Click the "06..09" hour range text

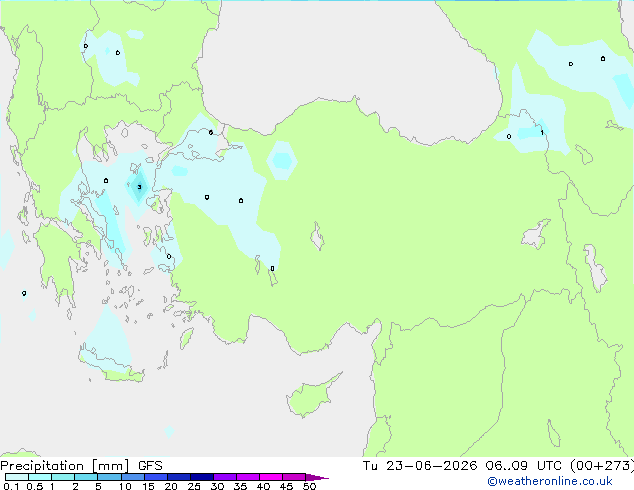point(507,466)
